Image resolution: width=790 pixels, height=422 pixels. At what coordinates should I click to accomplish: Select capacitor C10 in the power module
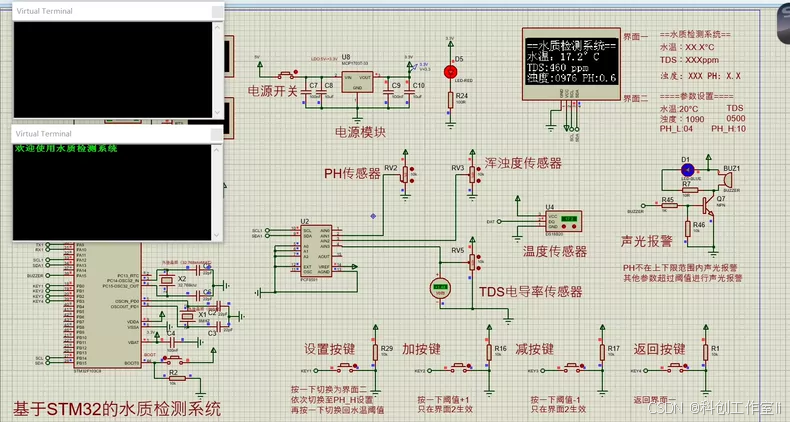tap(410, 93)
